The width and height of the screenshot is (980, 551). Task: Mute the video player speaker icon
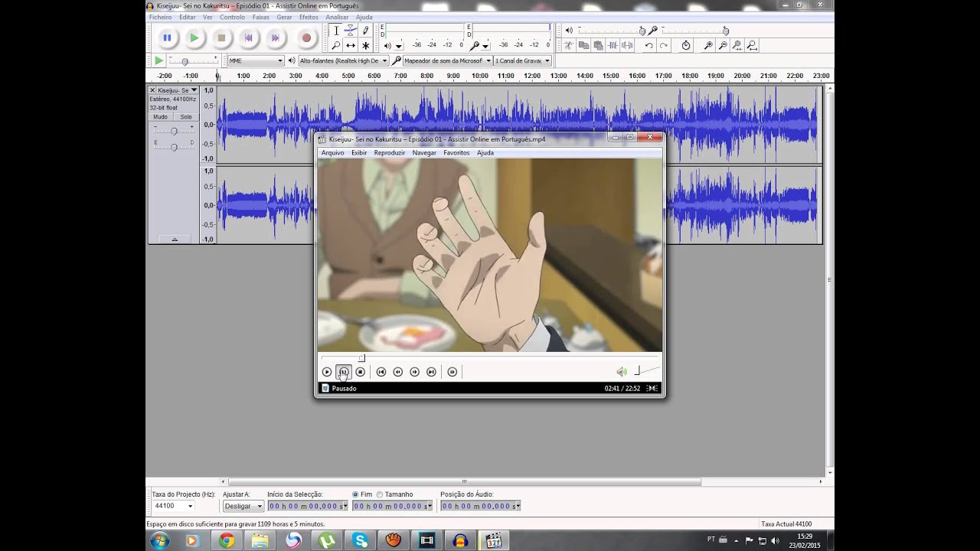coord(622,372)
